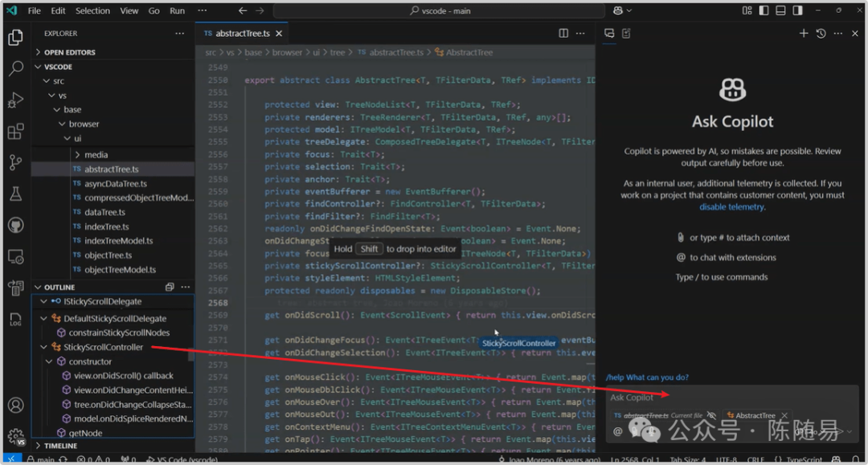The height and width of the screenshot is (465, 868).
Task: Open the Accounts menu icon
Action: (x=15, y=406)
